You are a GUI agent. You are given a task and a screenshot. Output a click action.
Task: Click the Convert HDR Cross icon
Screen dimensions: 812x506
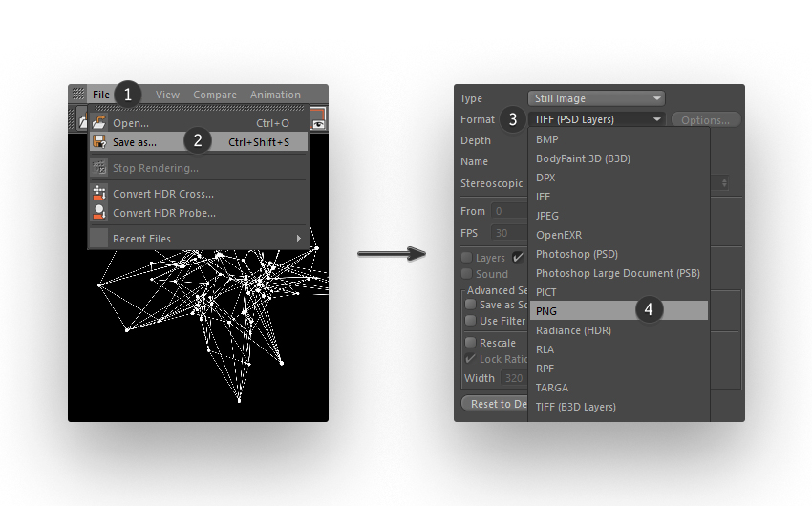pos(99,194)
